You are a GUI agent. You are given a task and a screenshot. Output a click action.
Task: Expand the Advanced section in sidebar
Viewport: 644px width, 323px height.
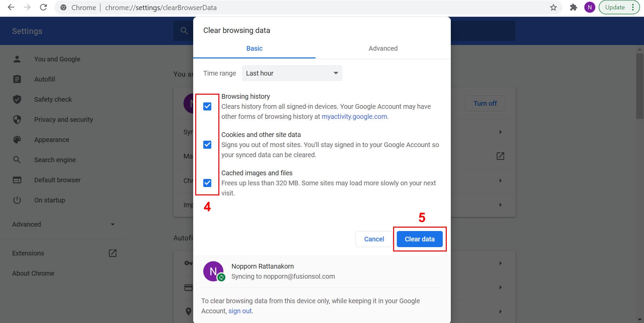[64, 224]
